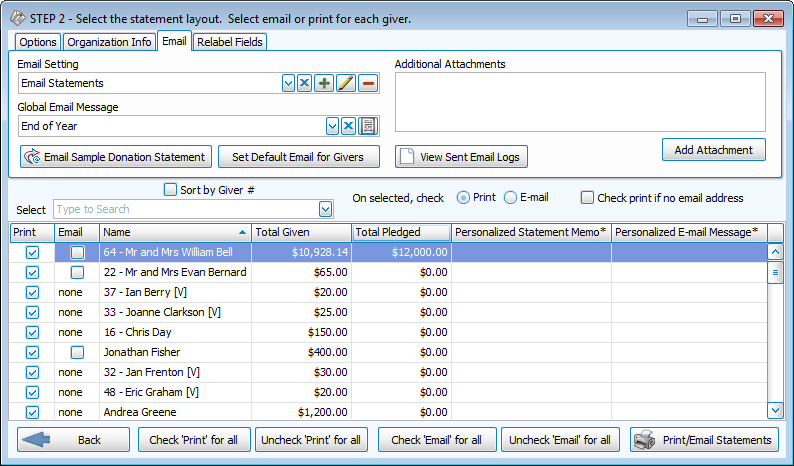Screen dimensions: 794x466
Task: Edit the email setting with pencil icon
Action: [346, 83]
